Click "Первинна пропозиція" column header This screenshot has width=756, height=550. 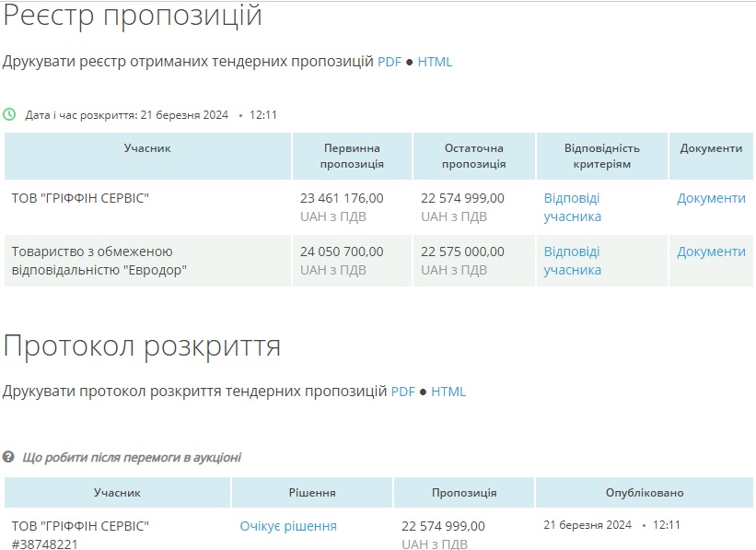click(x=352, y=156)
